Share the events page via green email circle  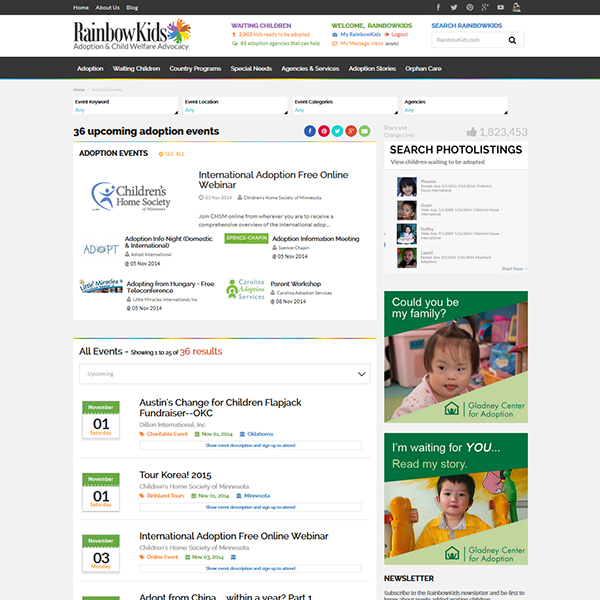[364, 131]
